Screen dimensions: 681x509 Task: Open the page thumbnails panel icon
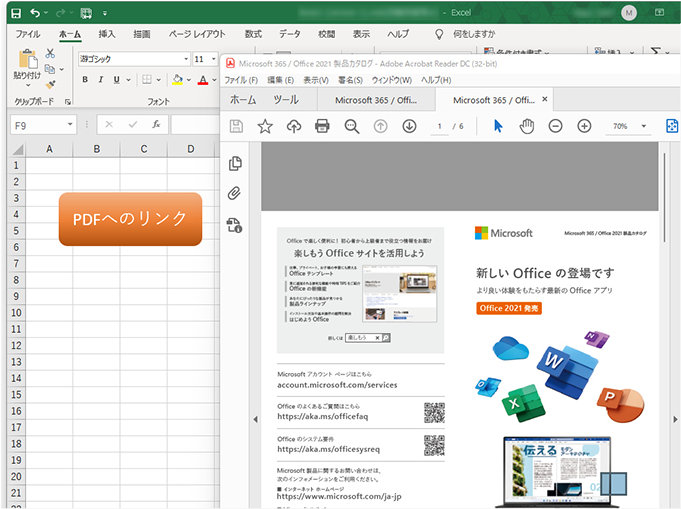[x=235, y=163]
